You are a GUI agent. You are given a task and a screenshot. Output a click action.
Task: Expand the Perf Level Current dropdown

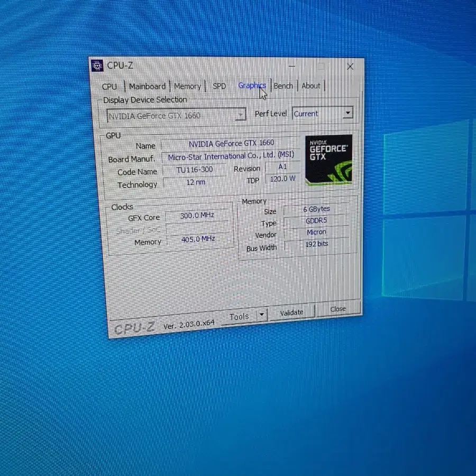[323, 113]
